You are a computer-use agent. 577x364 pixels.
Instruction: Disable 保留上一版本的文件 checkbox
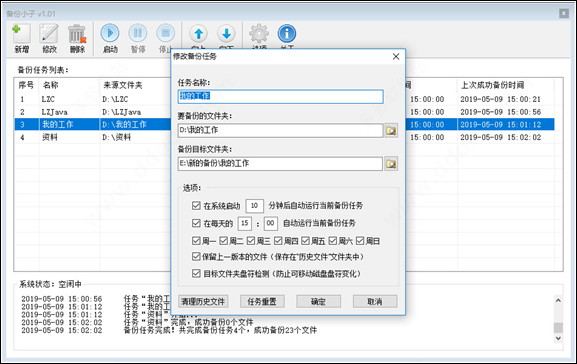coord(196,256)
